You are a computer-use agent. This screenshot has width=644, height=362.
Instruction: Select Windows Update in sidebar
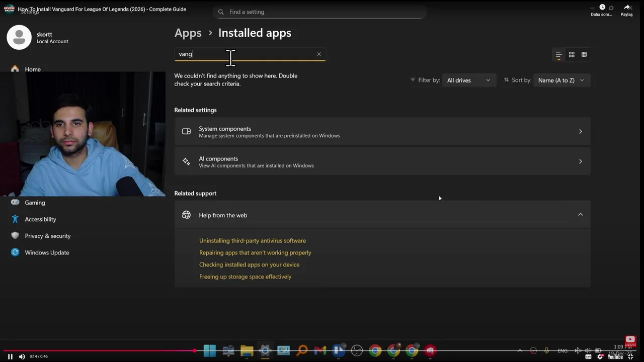pyautogui.click(x=47, y=252)
